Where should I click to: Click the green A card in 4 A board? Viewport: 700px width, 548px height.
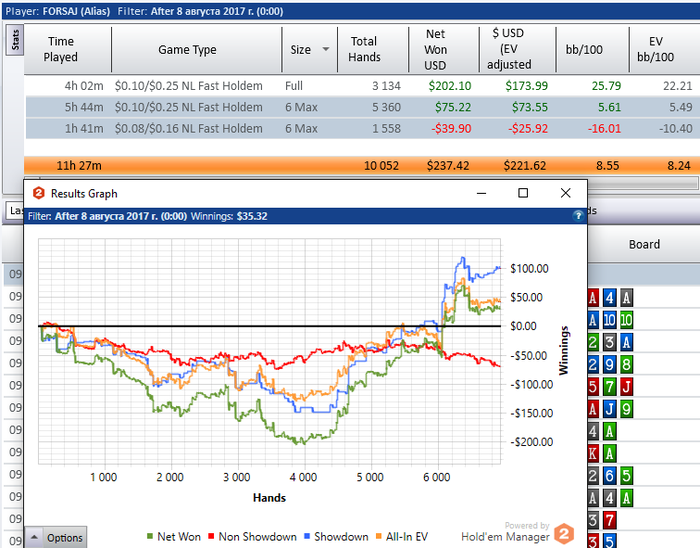pos(609,432)
